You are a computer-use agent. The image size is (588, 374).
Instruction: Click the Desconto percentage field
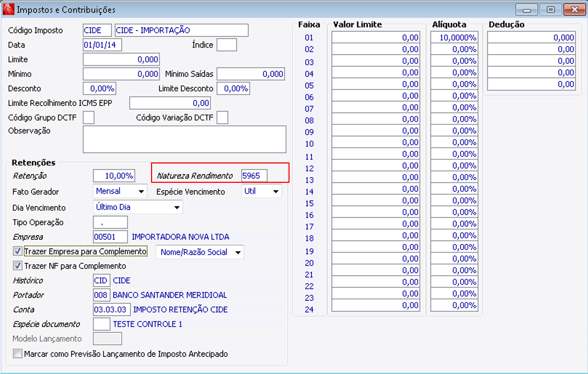point(99,88)
